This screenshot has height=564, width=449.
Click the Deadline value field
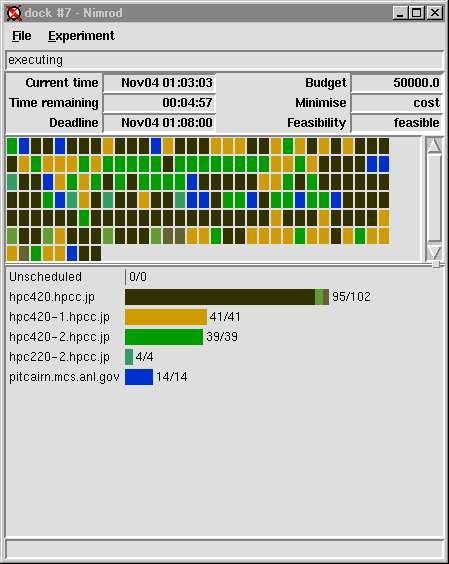tap(159, 123)
